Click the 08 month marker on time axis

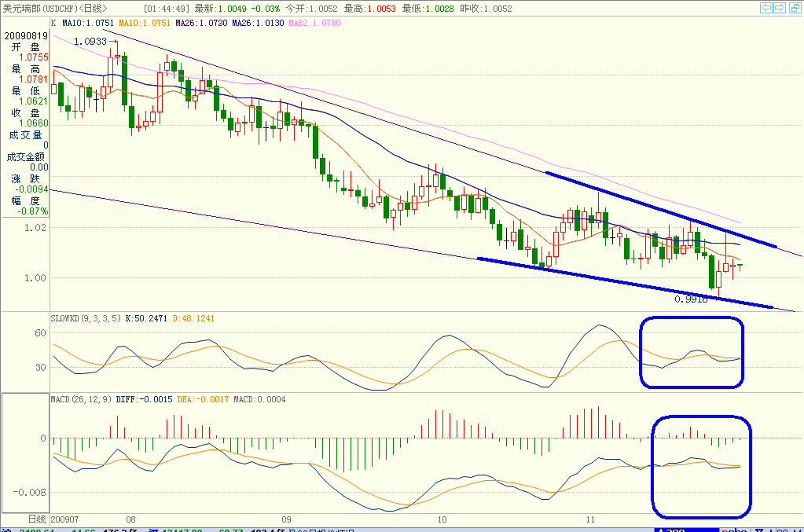click(130, 519)
